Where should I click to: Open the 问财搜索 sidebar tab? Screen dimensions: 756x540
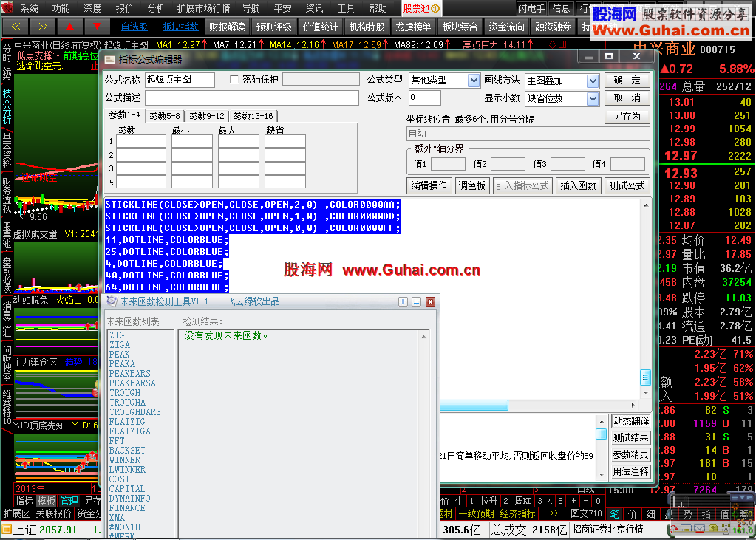tap(7, 364)
